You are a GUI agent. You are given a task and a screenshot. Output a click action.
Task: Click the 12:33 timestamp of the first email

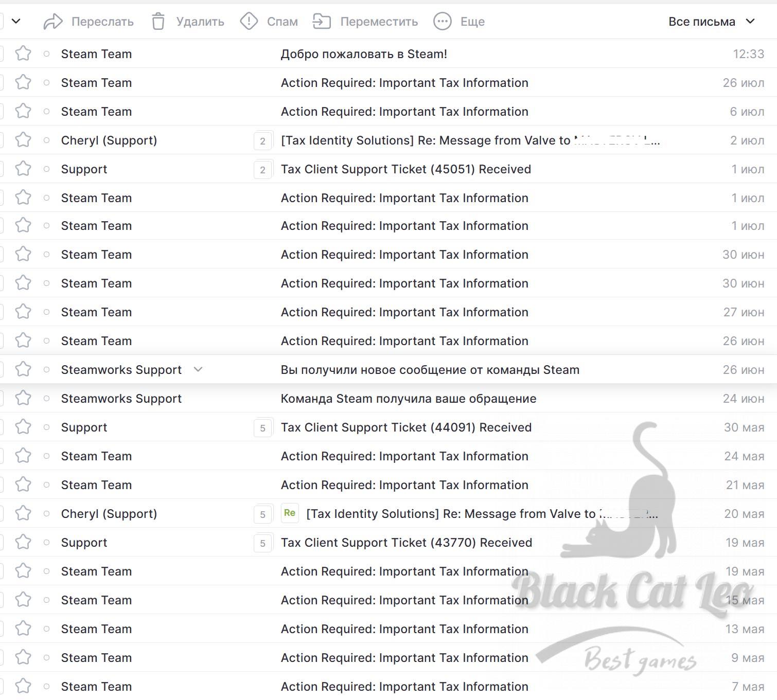pos(749,54)
